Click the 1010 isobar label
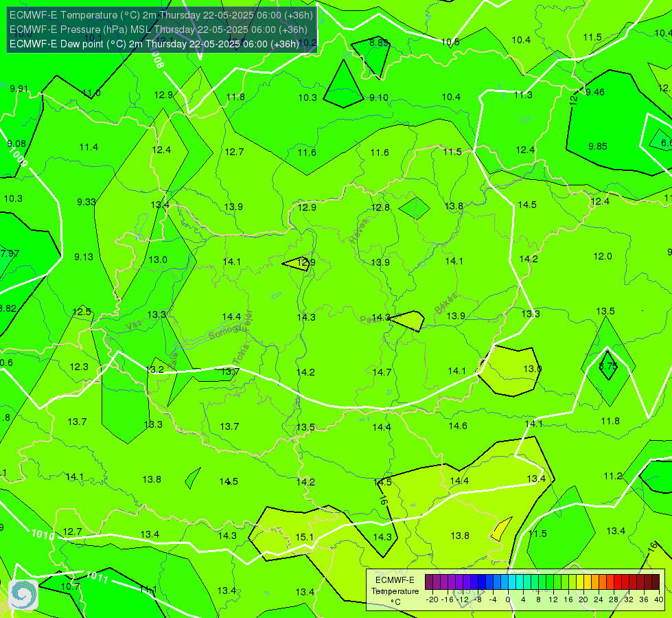Screen dimensions: 672x618 coord(43,535)
